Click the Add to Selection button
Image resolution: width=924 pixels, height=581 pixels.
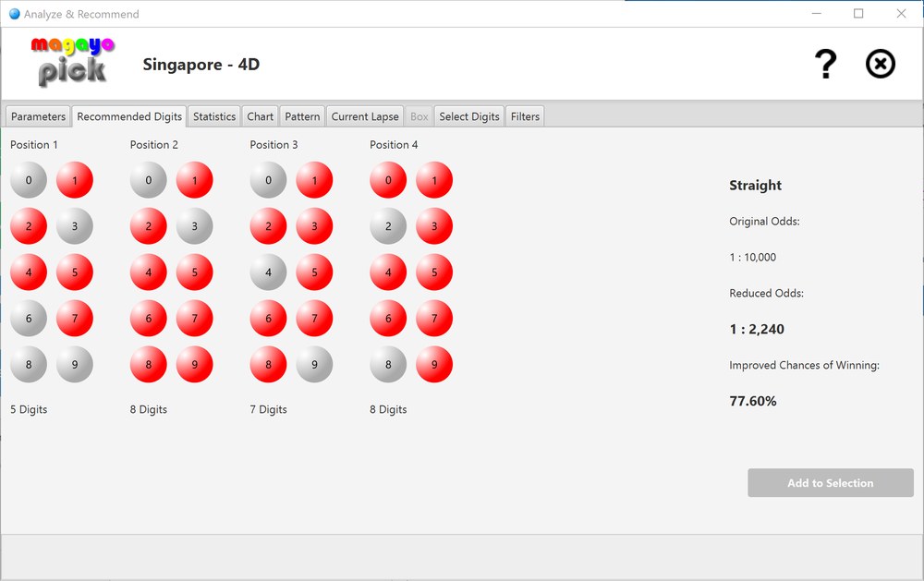pos(830,483)
